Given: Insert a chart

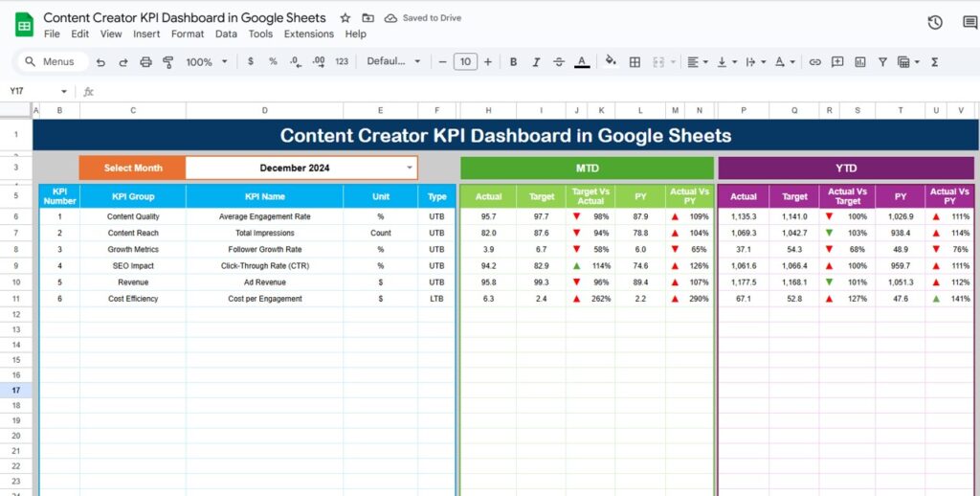Looking at the screenshot, I should pos(860,62).
